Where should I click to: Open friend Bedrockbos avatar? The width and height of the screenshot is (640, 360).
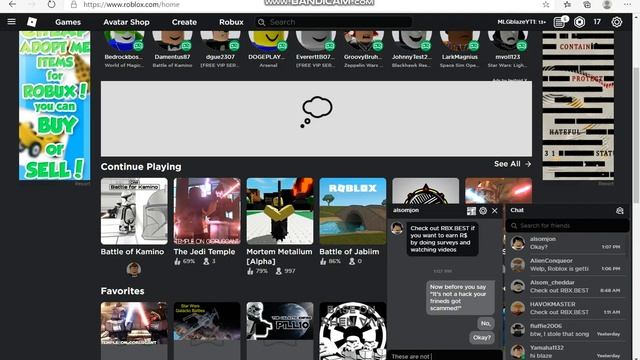[124, 41]
